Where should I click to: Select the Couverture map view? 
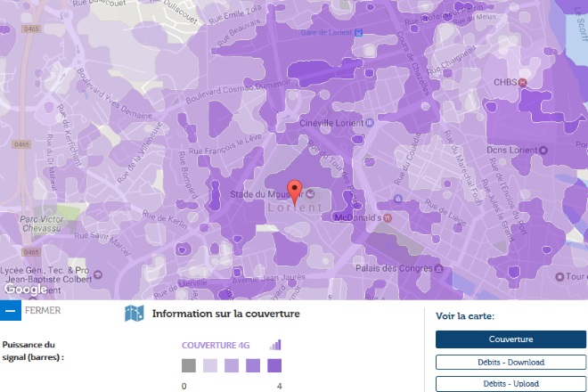tap(510, 339)
